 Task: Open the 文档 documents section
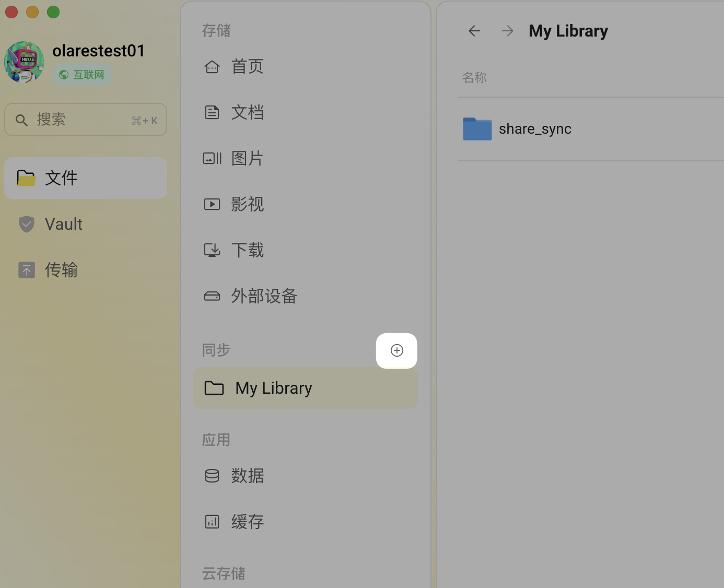tap(247, 112)
